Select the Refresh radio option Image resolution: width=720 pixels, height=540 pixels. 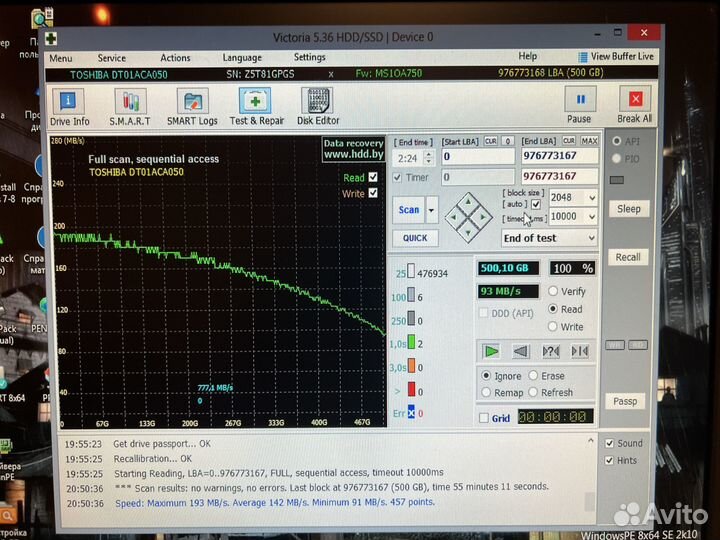tap(533, 392)
